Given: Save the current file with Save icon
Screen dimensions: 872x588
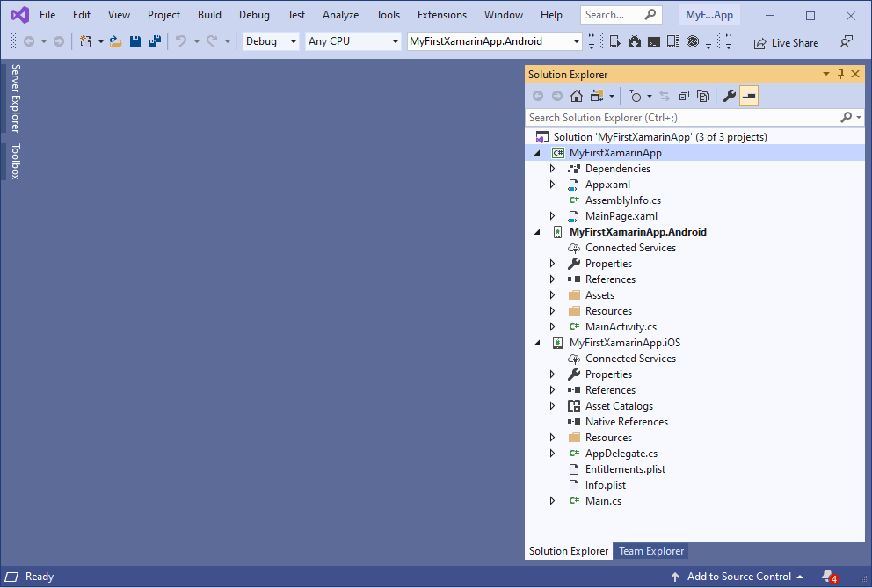Looking at the screenshot, I should [135, 41].
